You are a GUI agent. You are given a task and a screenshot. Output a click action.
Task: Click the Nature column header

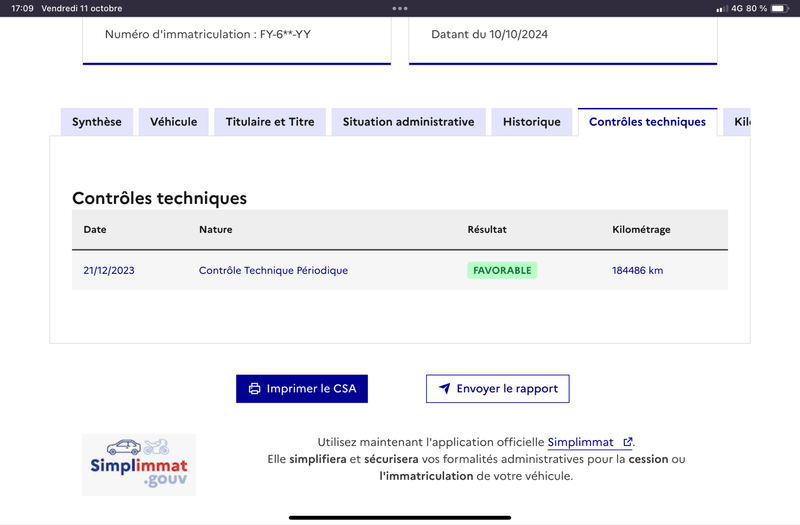(x=215, y=230)
